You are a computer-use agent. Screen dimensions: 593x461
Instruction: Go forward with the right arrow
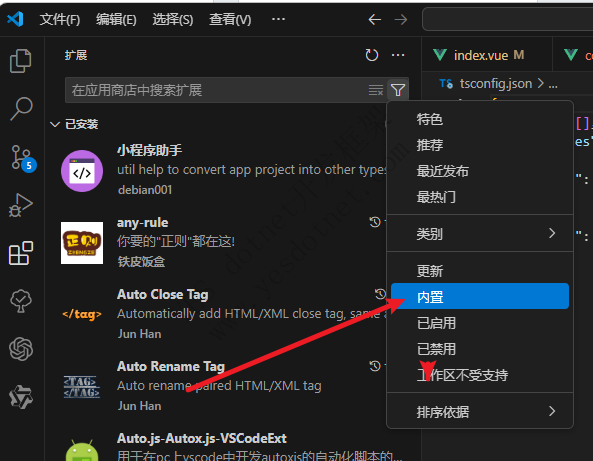[x=401, y=19]
